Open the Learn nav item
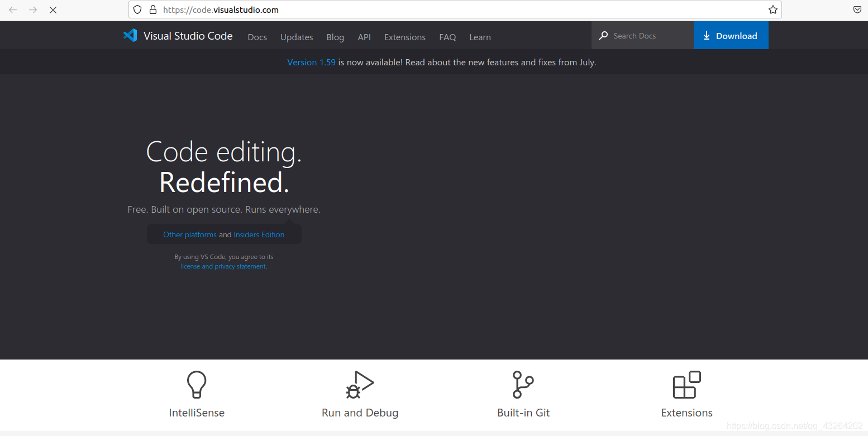The height and width of the screenshot is (436, 868). click(x=480, y=37)
